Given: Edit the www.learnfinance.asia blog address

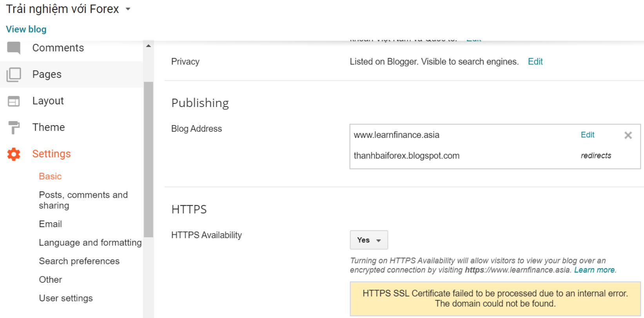Looking at the screenshot, I should (587, 135).
